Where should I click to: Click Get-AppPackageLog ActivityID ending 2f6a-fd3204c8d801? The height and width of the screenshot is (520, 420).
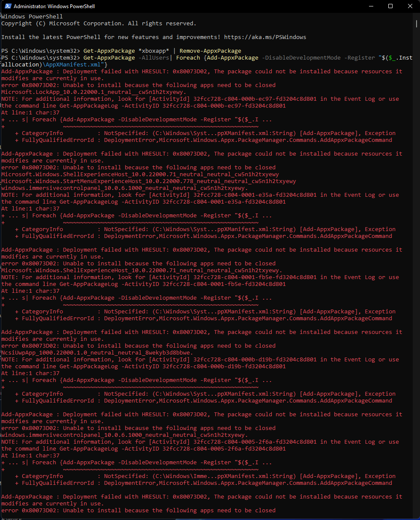pyautogui.click(x=173, y=448)
